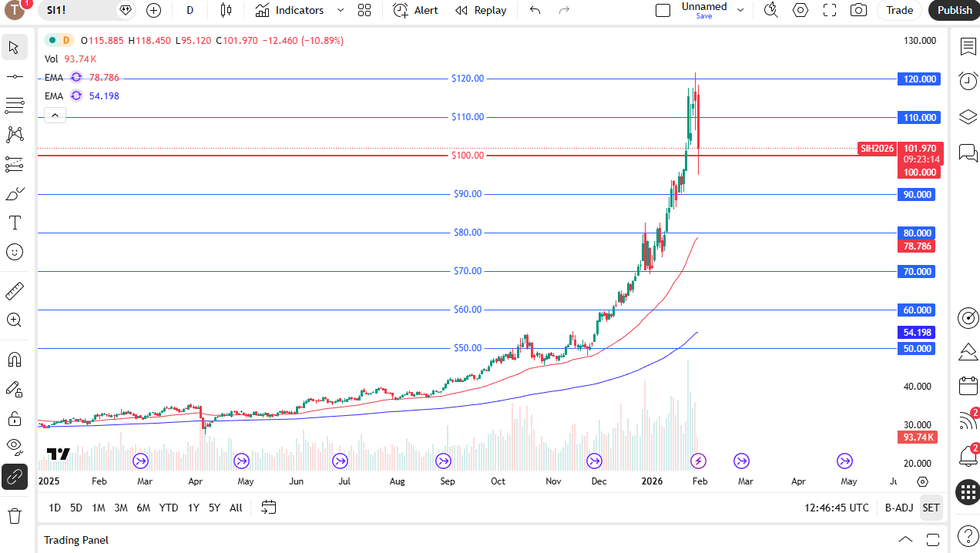Select the ruler measure tool
Viewport: 980px width, 553px height.
14,291
